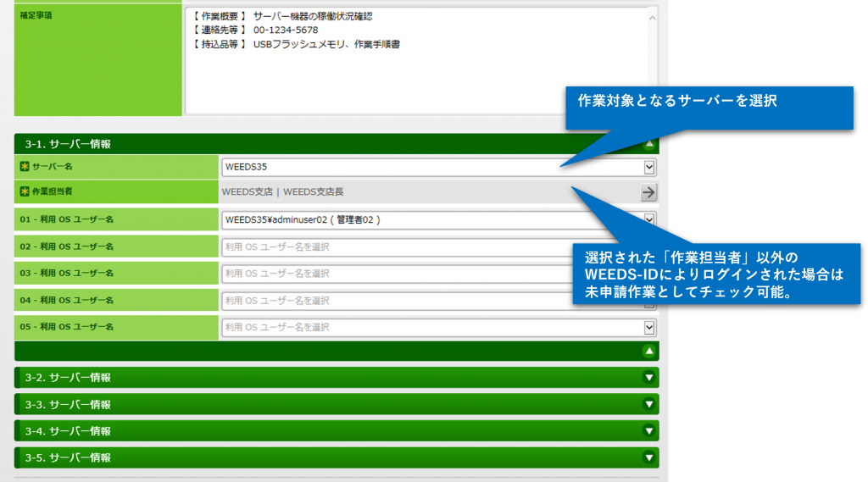Click the required star icon beside サーバー名

(x=25, y=166)
